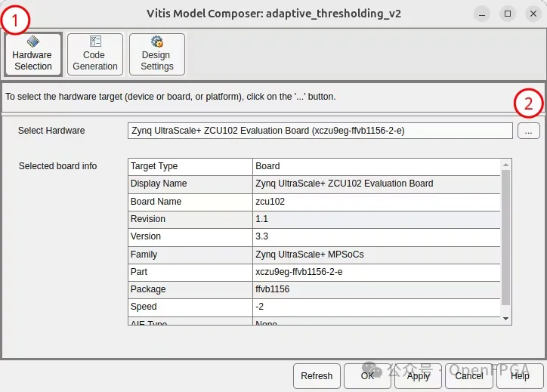Click the Apply button
Screen dimensions: 547x392
click(418, 375)
